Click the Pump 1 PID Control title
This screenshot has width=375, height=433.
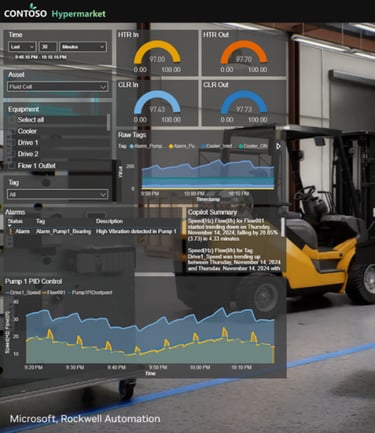click(33, 281)
